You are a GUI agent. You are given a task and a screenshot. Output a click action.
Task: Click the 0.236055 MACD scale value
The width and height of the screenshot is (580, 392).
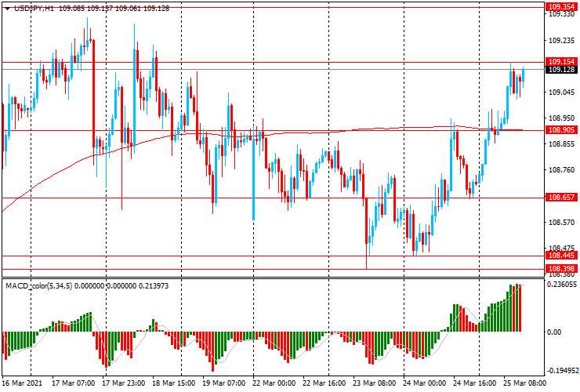click(563, 285)
